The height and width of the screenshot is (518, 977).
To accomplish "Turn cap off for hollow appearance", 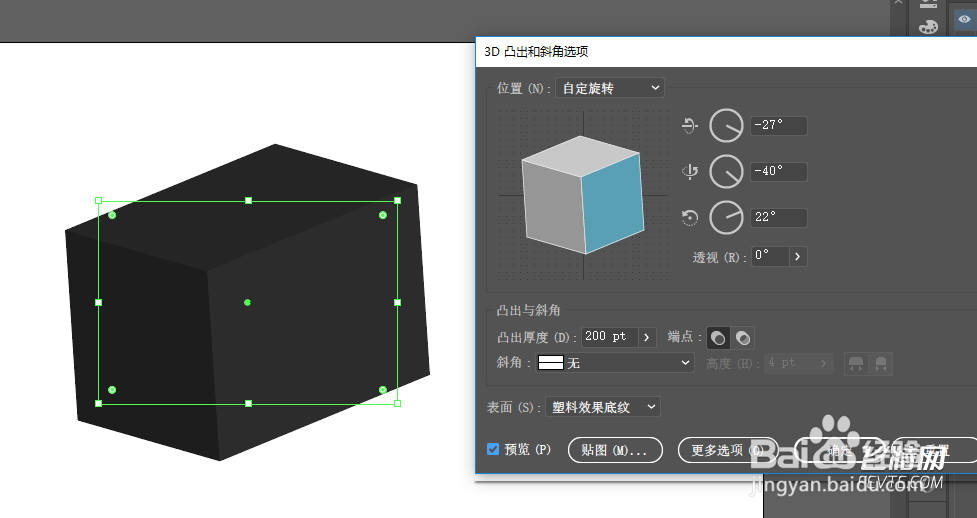I will (743, 338).
